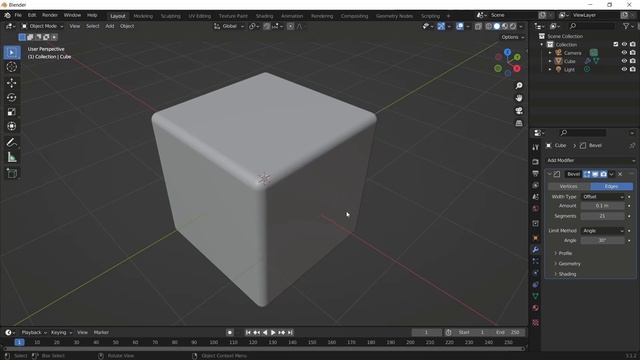The image size is (640, 360).
Task: Click the Blender logo menu icon
Action: point(7,15)
